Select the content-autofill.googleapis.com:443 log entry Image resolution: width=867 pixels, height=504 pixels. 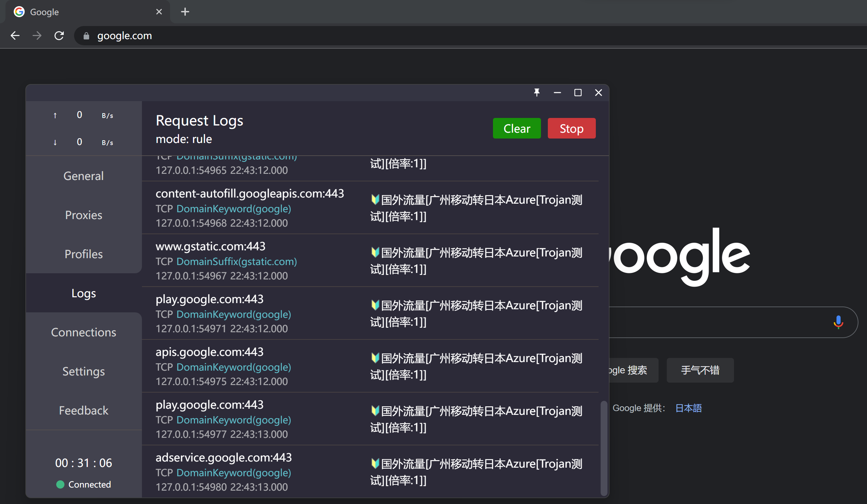[370, 208]
